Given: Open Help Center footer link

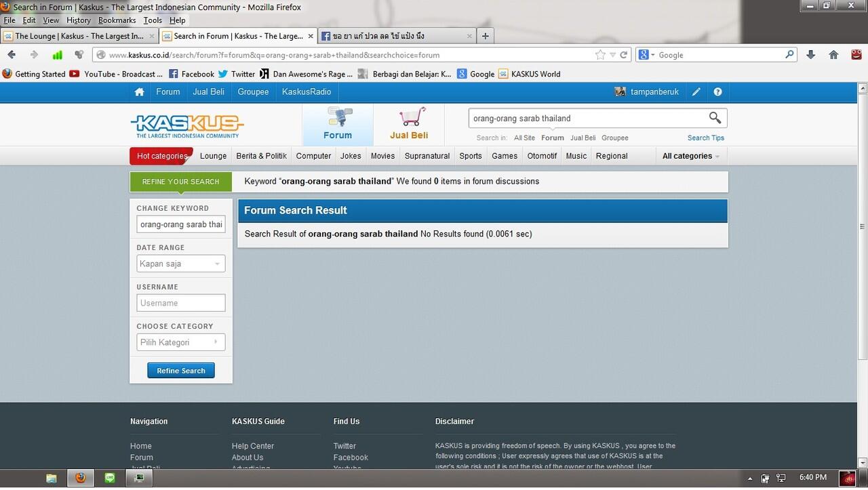Looking at the screenshot, I should coord(253,446).
